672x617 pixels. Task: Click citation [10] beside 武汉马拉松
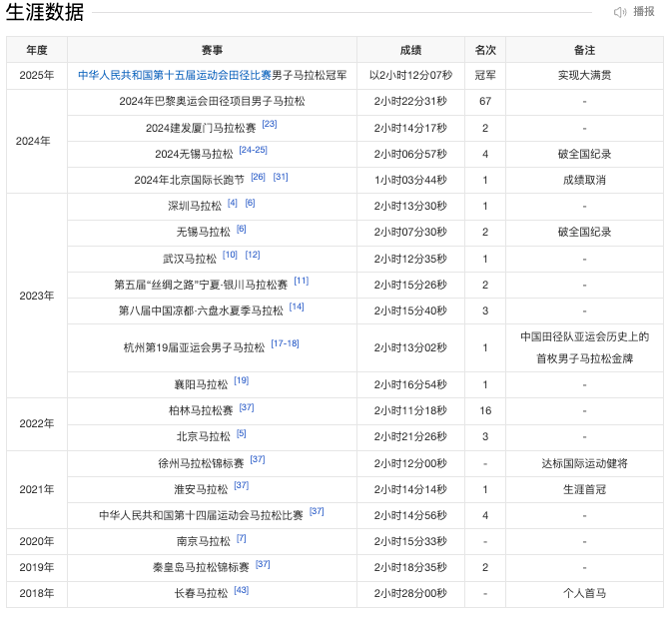click(230, 254)
